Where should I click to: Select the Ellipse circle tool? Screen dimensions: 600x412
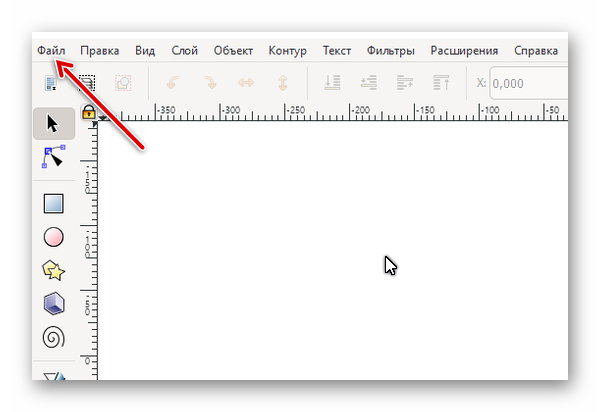click(54, 237)
